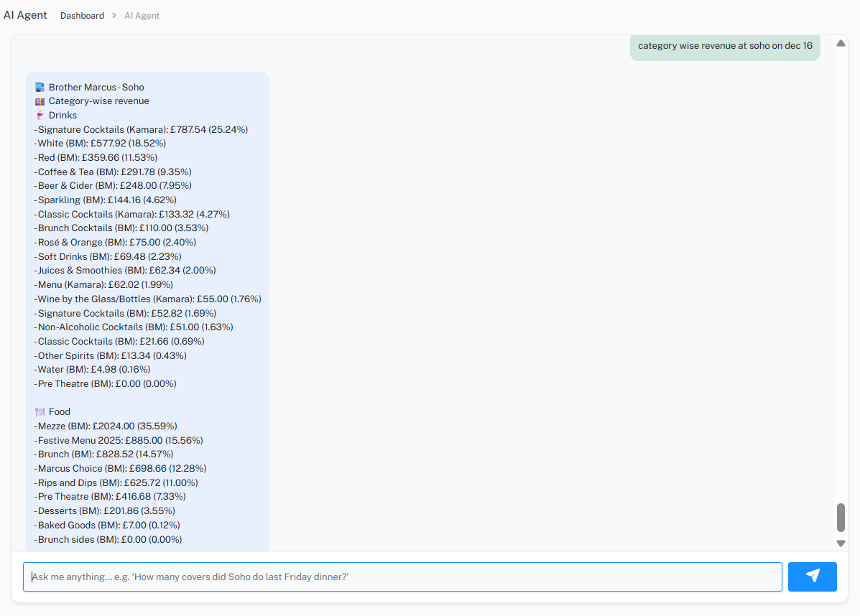Click the White (BM) £577.92 line
Image resolution: width=860 pixels, height=616 pixels.
100,144
